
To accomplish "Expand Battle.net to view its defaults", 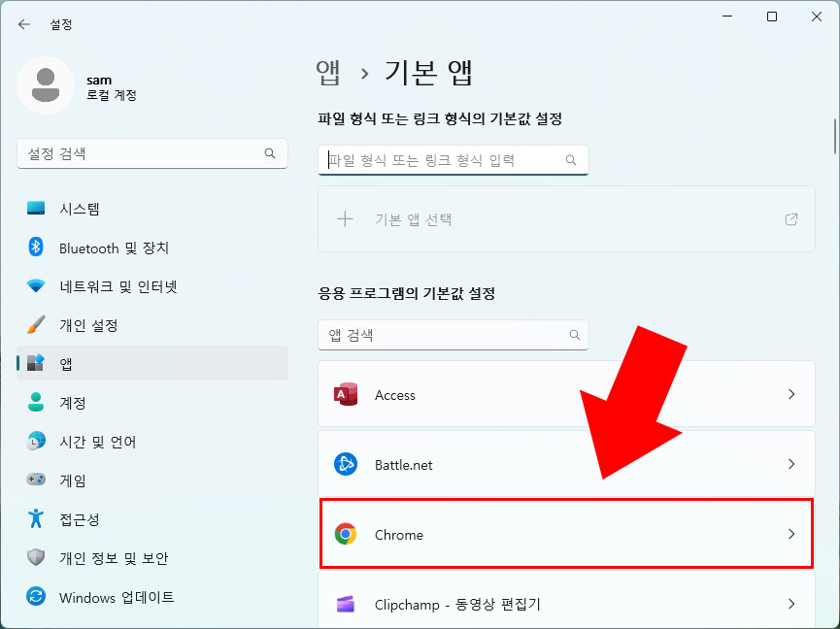I will point(791,464).
